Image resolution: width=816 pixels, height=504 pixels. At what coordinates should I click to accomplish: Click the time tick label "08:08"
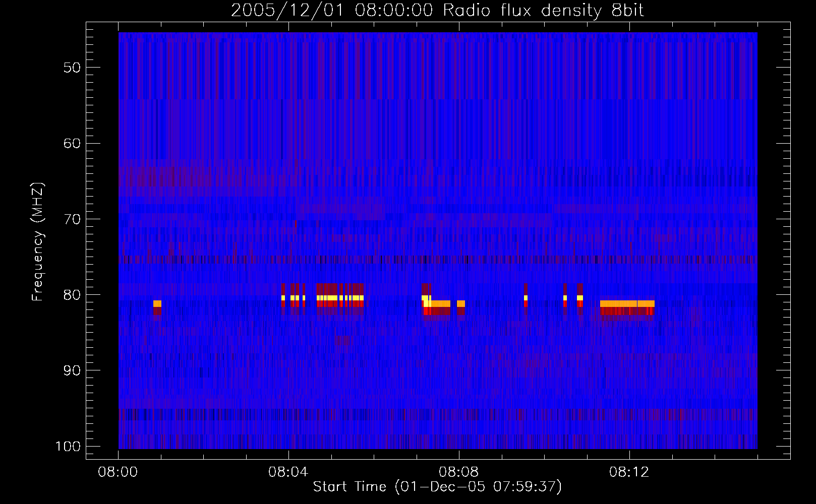459,472
